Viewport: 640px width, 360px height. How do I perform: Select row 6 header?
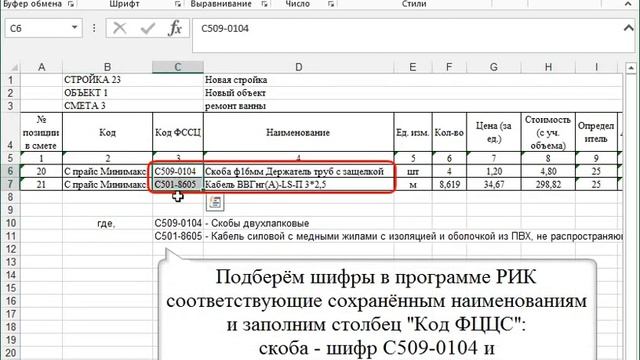tap(11, 171)
